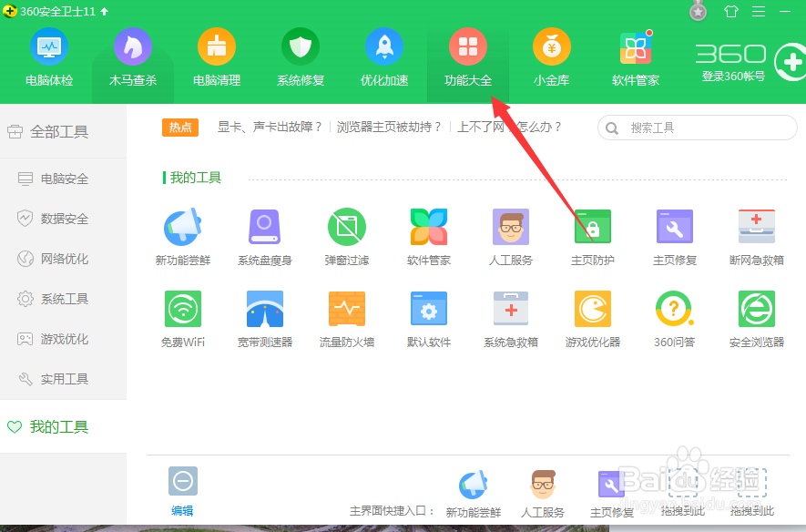The height and width of the screenshot is (532, 806).
Task: Launch 主页防护 tool
Action: point(593,237)
